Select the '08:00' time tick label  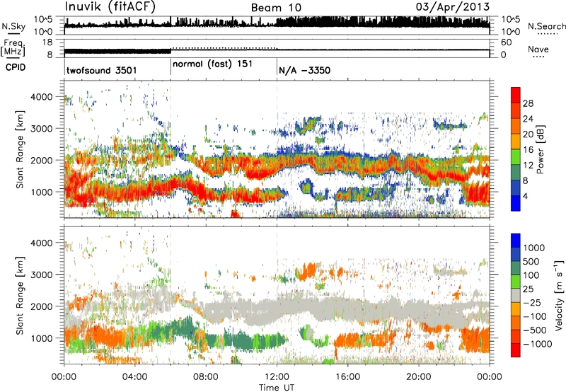point(206,377)
